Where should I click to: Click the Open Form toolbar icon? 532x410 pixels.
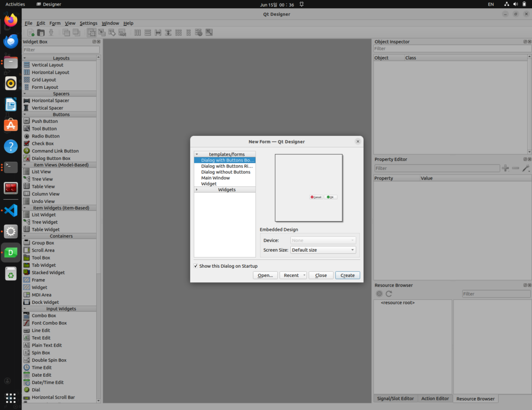coord(41,33)
